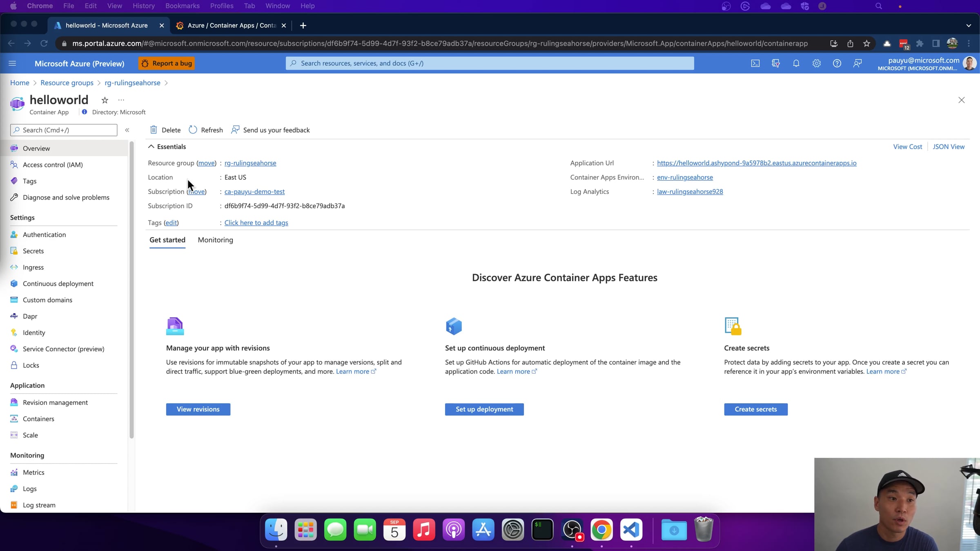Open Containers in sidebar
The width and height of the screenshot is (980, 551).
pos(39,418)
